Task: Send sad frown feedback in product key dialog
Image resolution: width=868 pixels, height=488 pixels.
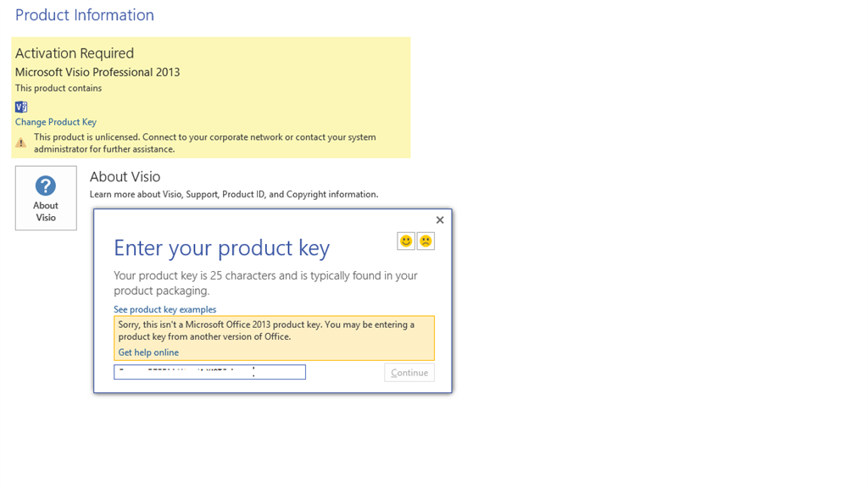Action: 426,241
